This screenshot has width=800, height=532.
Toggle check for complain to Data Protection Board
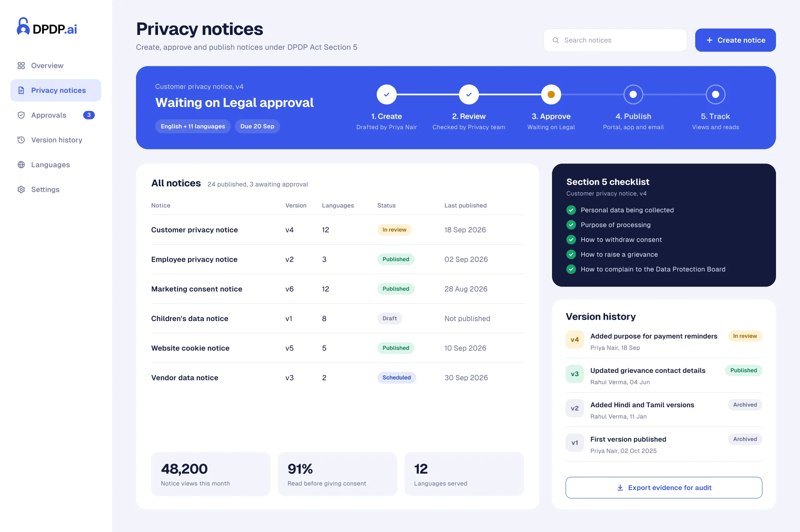click(571, 269)
